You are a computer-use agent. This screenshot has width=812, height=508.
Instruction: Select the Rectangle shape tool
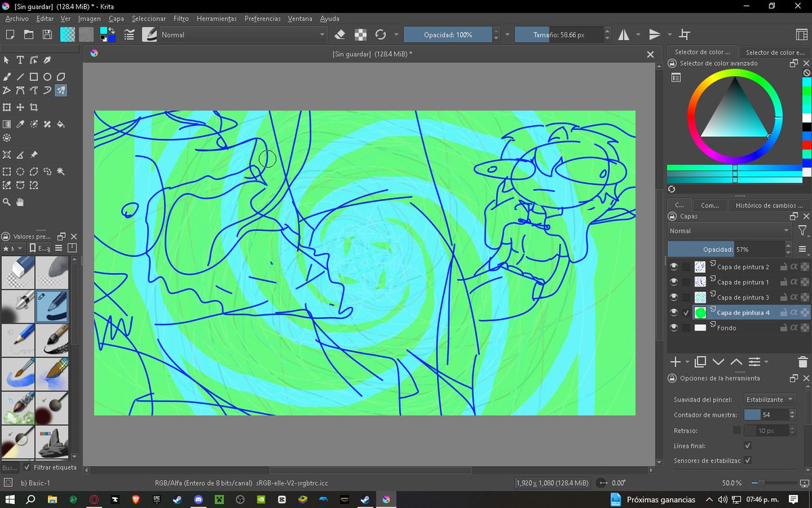[34, 77]
